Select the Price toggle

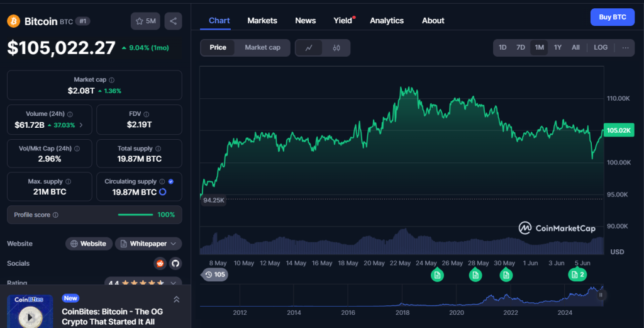point(218,48)
